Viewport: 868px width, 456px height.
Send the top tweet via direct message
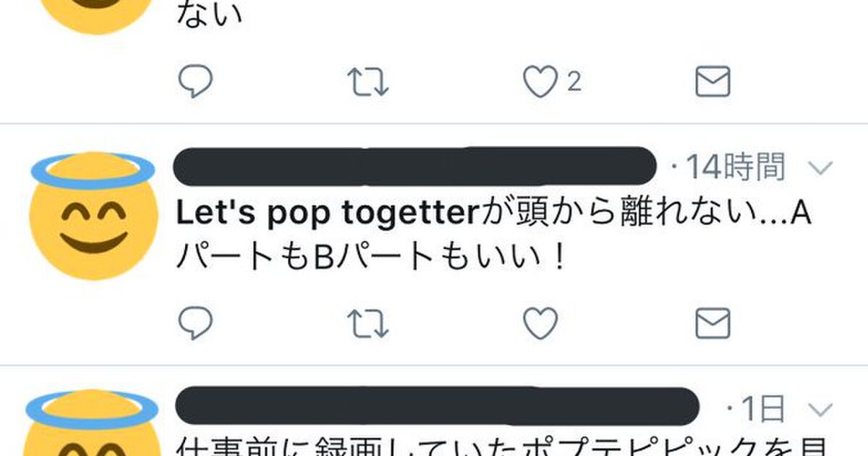click(712, 83)
